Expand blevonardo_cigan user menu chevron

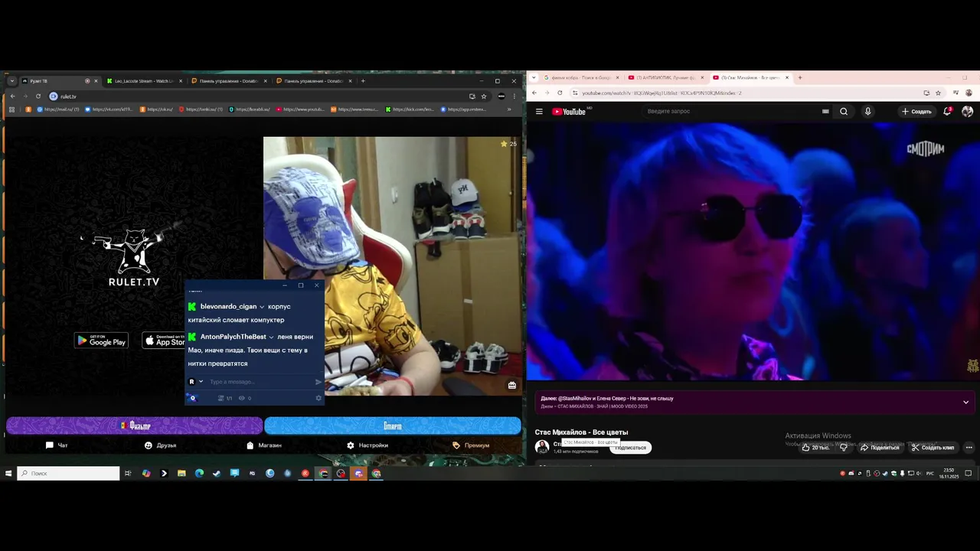point(262,307)
